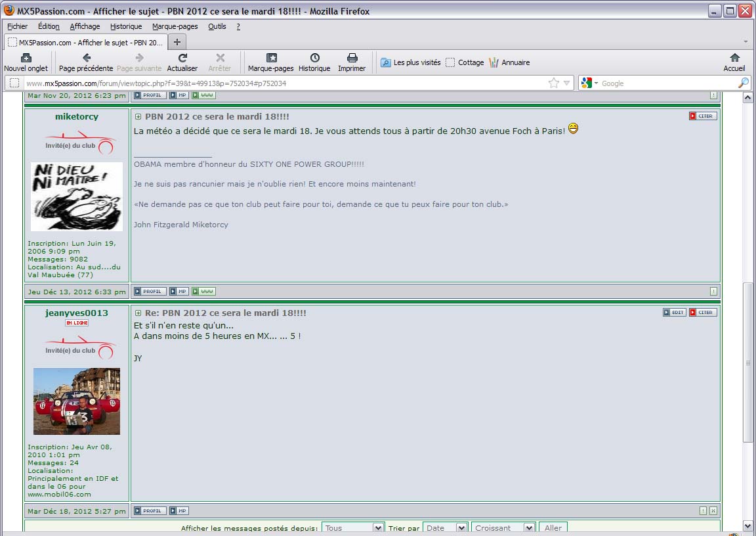Screen dimensions: 756x536
Task: Open the Historique clock icon
Action: [314, 58]
